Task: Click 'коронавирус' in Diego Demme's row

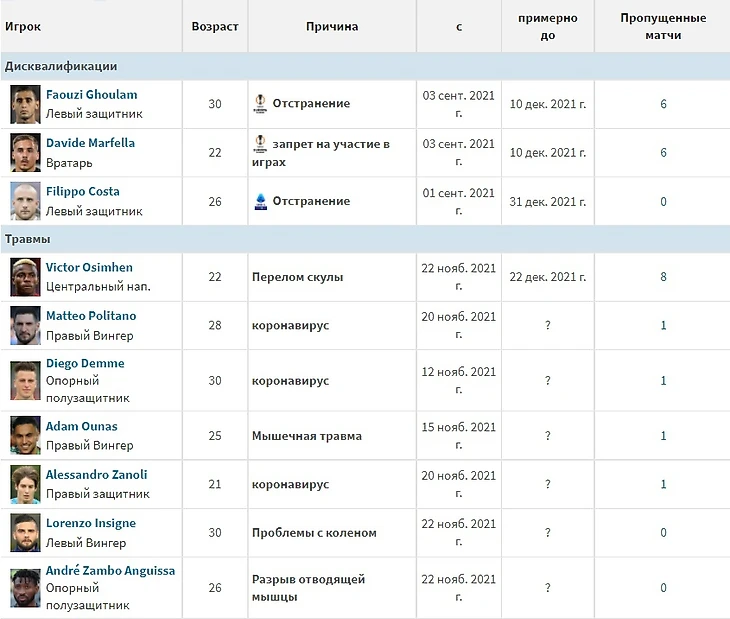Action: (x=291, y=381)
